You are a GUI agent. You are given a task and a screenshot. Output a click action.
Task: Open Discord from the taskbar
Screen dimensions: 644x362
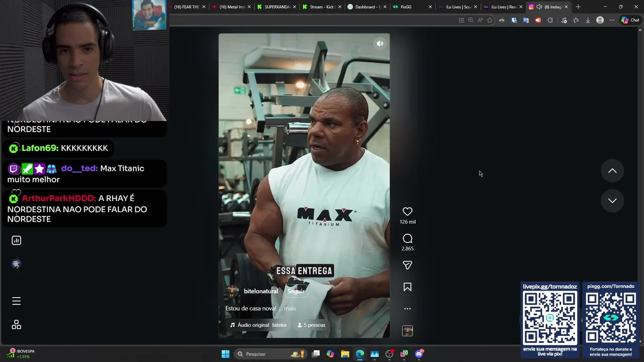(x=419, y=354)
